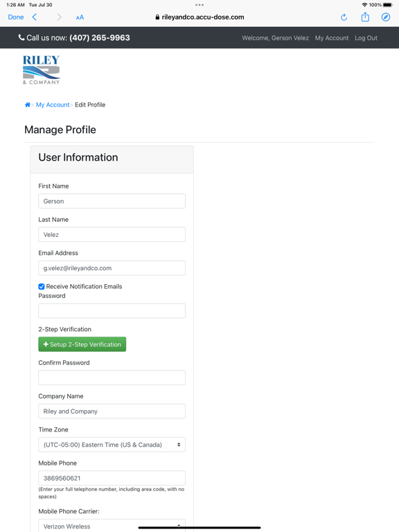Open My Account in top navigation
The width and height of the screenshot is (399, 532).
332,38
